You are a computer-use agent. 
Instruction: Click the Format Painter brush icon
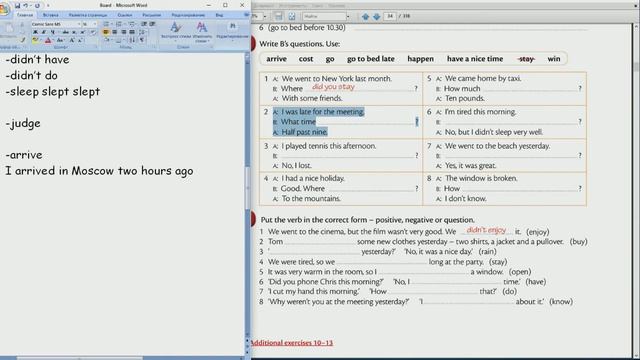23,40
